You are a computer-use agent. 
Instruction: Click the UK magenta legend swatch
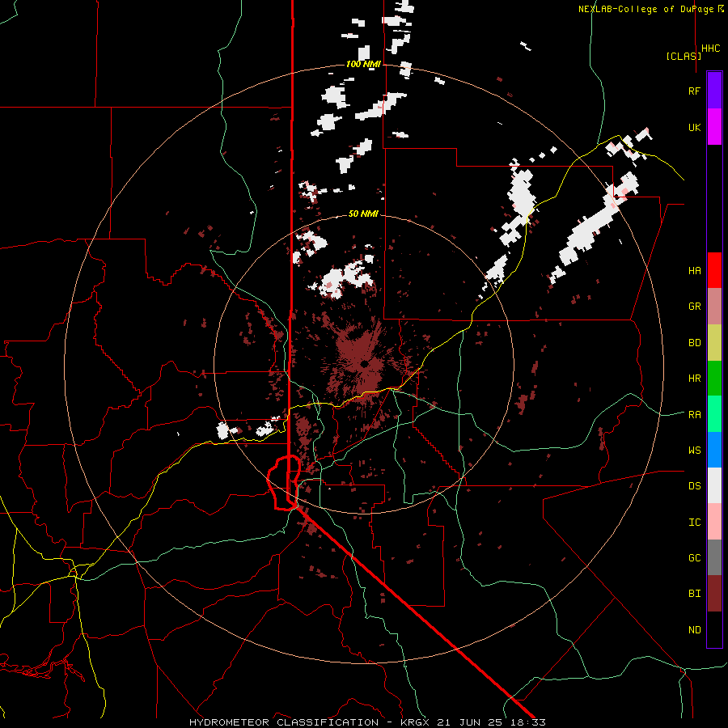(x=714, y=127)
